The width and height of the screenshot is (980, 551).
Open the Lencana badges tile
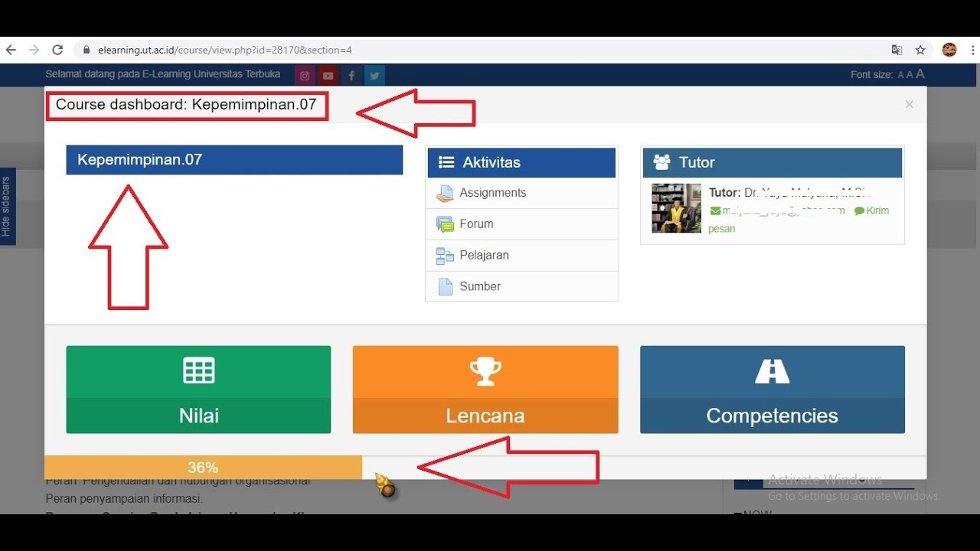point(485,390)
